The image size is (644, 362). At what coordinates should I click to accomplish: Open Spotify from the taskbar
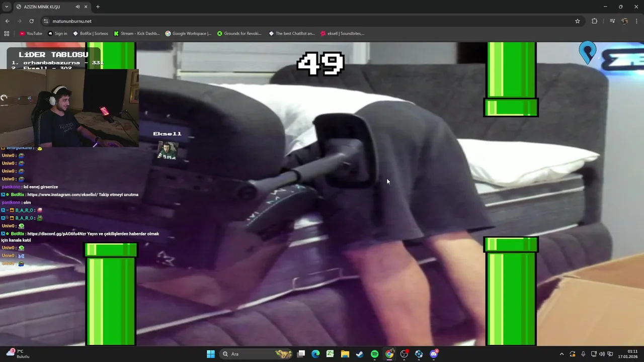coord(375,354)
